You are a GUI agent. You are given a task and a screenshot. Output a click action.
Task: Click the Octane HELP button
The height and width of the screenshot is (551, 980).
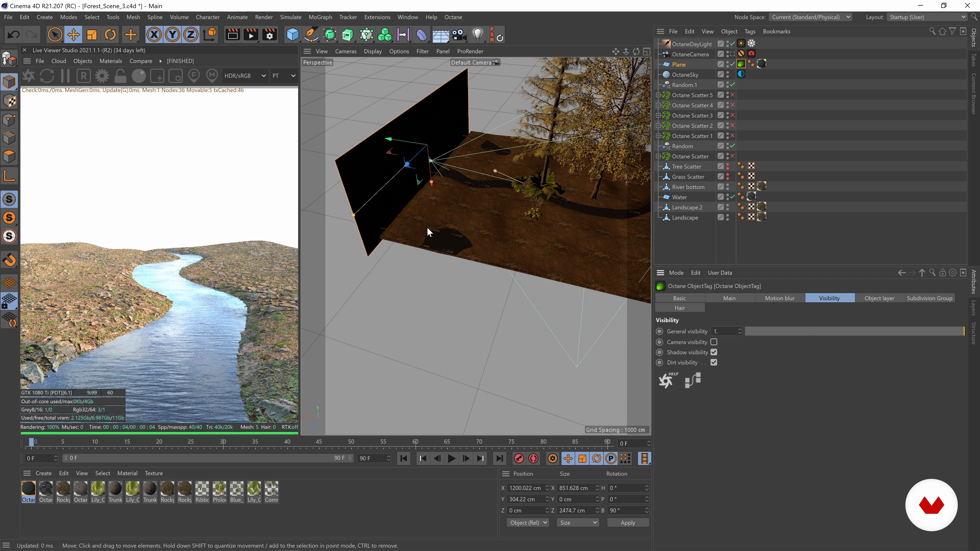pyautogui.click(x=668, y=380)
